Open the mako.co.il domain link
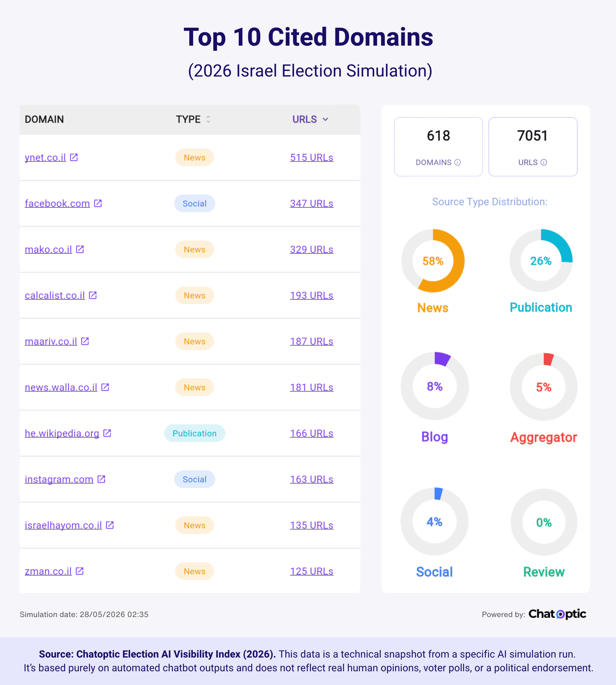Viewport: 616px width, 685px height. (48, 249)
